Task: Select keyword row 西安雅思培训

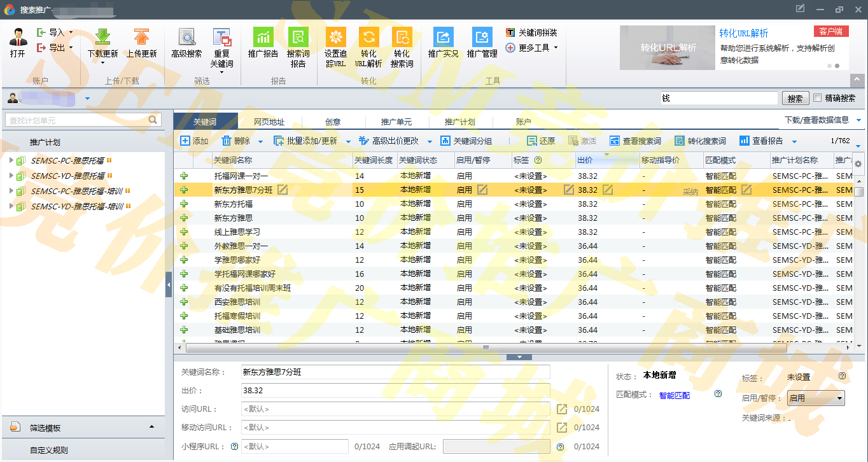Action: click(514, 302)
